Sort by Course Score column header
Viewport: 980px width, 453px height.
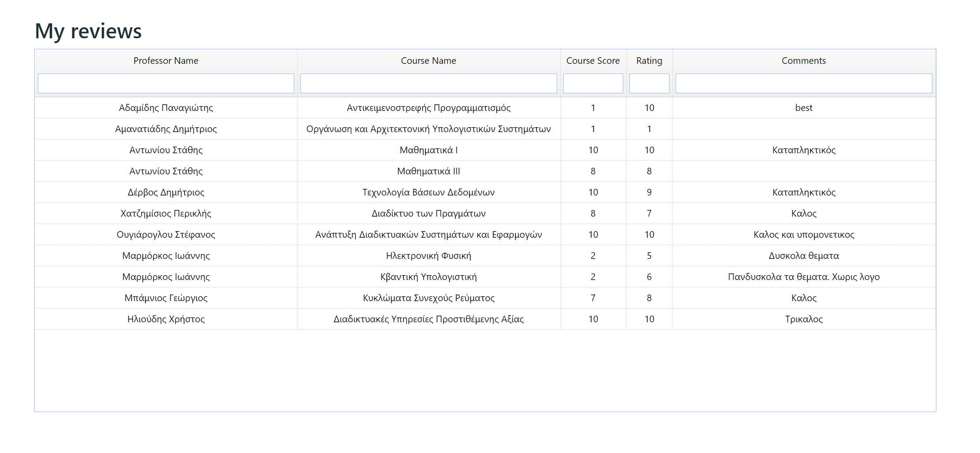[593, 61]
